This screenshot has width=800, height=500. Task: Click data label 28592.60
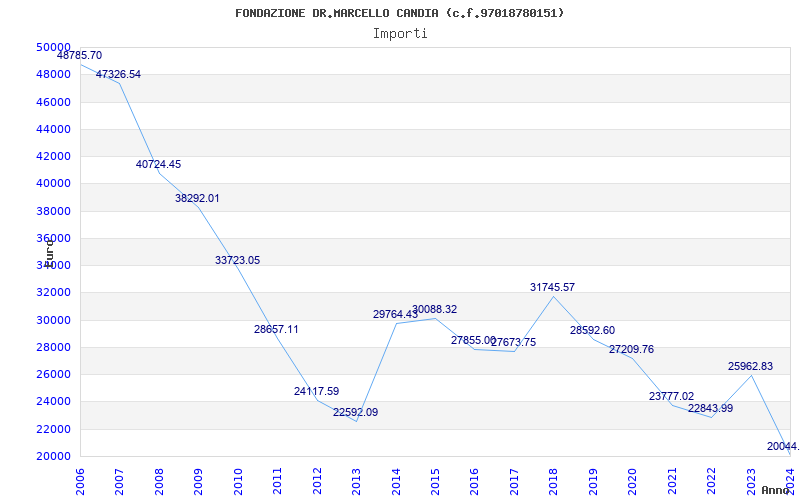(x=592, y=330)
